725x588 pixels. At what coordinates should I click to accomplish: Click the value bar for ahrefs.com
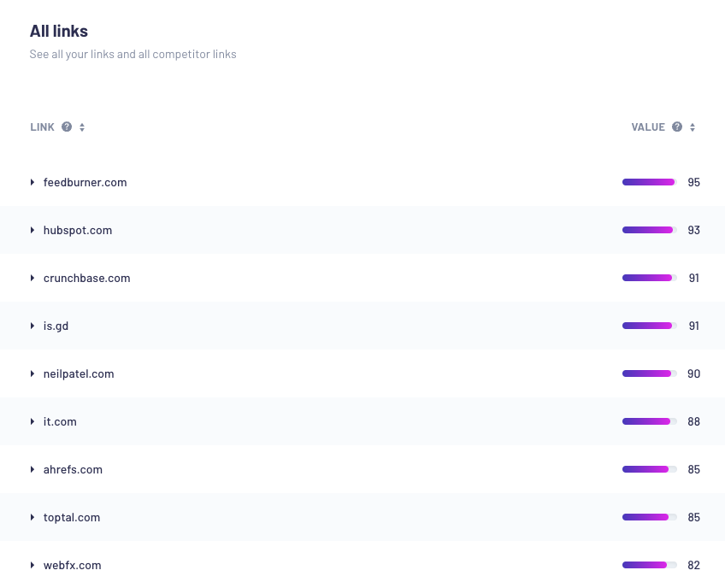click(650, 469)
